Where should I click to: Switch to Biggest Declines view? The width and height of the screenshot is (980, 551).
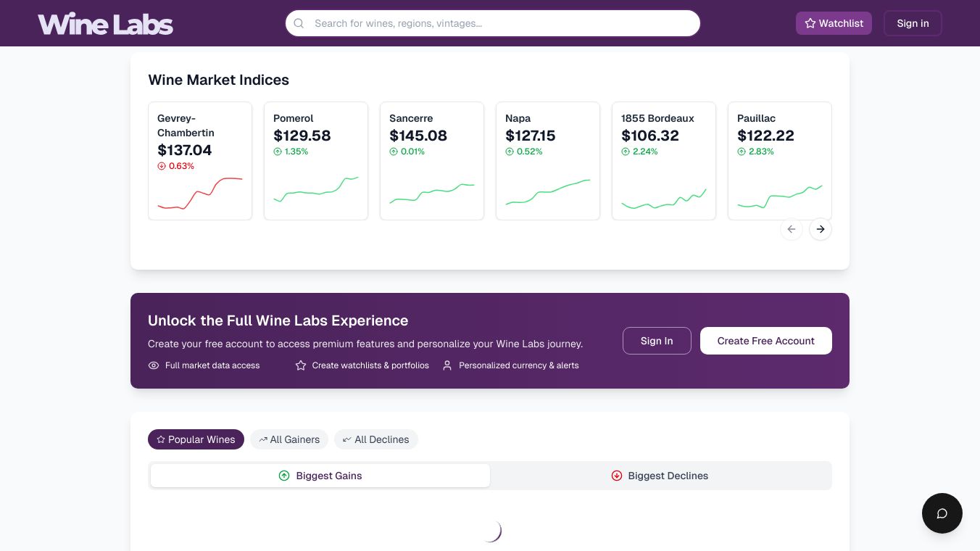pyautogui.click(x=660, y=476)
